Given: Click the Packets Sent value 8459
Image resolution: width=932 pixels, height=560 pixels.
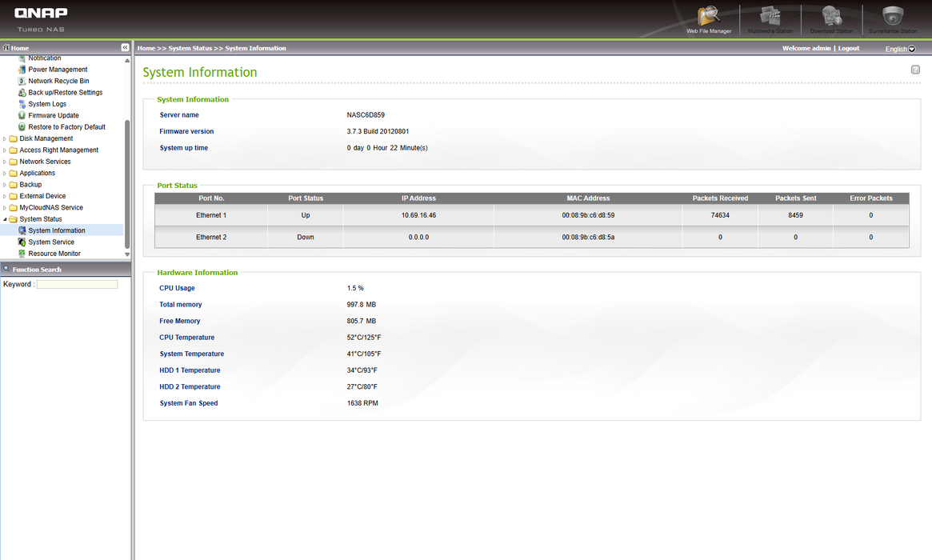Looking at the screenshot, I should tap(795, 215).
